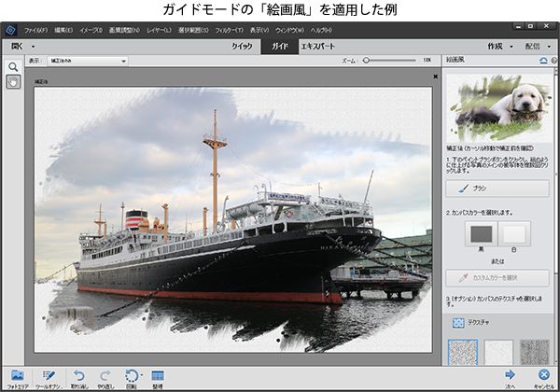
Task: Open the 表示(V) menu
Action: click(259, 31)
